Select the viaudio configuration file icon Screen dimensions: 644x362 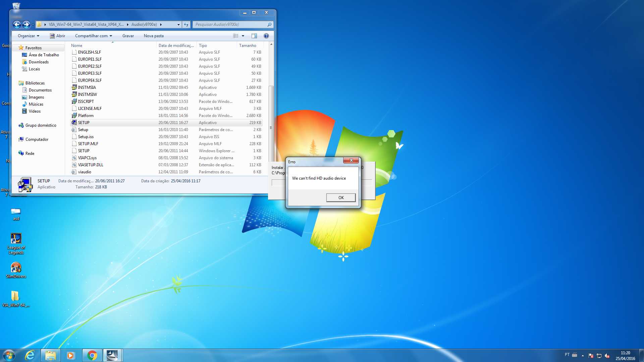click(x=74, y=172)
